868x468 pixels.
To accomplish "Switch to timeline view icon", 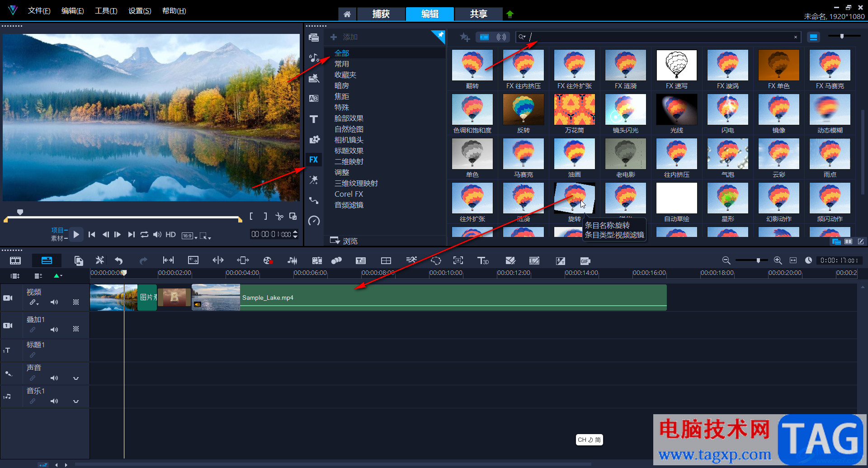I will pyautogui.click(x=47, y=260).
